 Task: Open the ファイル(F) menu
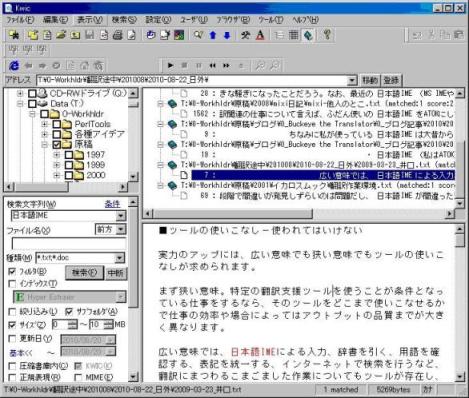pyautogui.click(x=20, y=20)
